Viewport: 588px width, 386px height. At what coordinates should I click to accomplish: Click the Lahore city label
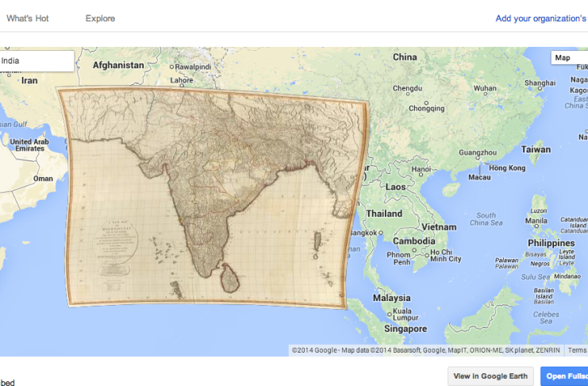click(182, 80)
